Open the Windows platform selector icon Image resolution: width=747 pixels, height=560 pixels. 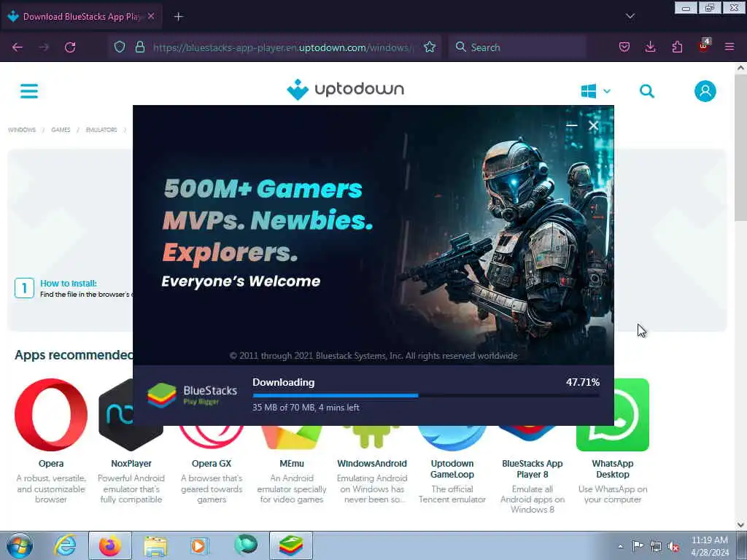[589, 91]
